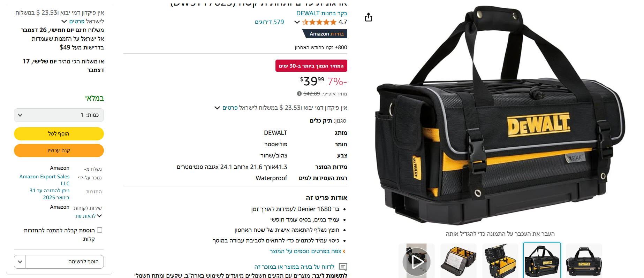The image size is (644, 278).
Task: Expand the rating chevron next to stars
Action: coord(297,22)
